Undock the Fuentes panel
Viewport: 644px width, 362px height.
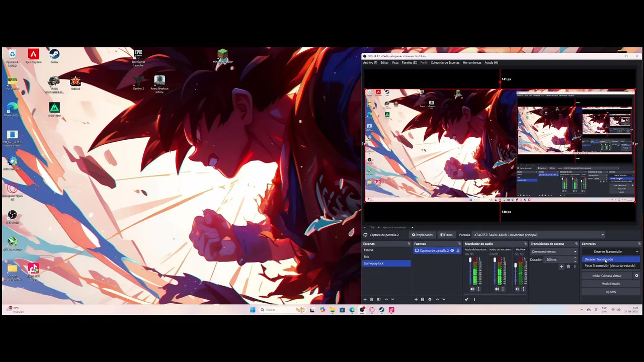459,244
